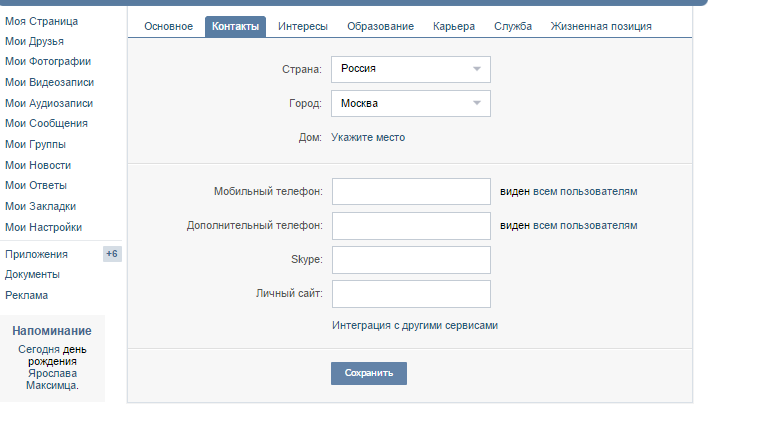Change additional phone visibility 'всем пользователям'
The height and width of the screenshot is (421, 784).
coord(585,226)
